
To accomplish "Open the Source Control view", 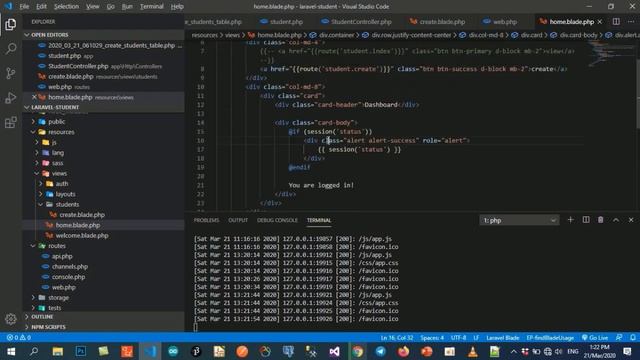I will pos(11,73).
